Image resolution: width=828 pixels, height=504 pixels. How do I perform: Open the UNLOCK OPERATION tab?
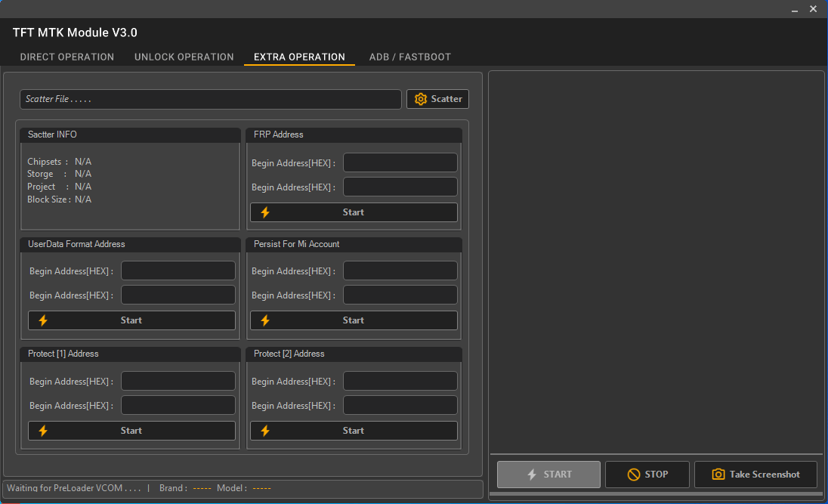point(184,57)
